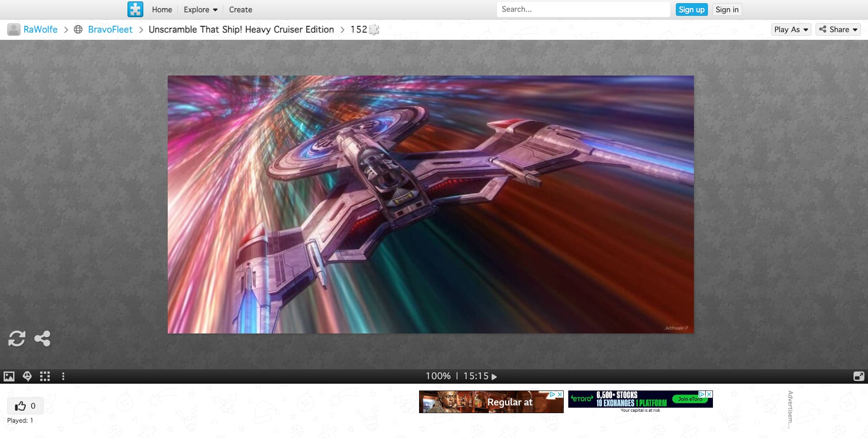Screen dimensions: 868x438
Task: Click the Sign up button
Action: (691, 10)
